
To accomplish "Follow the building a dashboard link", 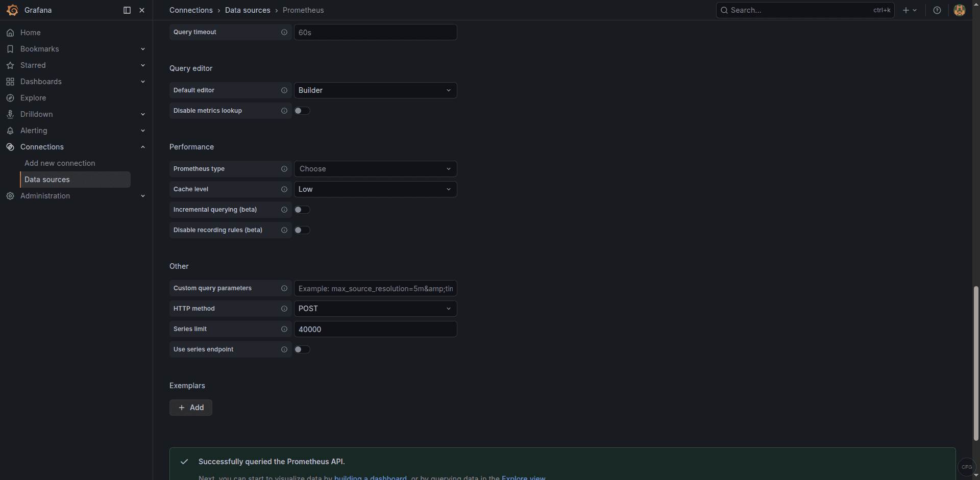I will click(x=371, y=477).
